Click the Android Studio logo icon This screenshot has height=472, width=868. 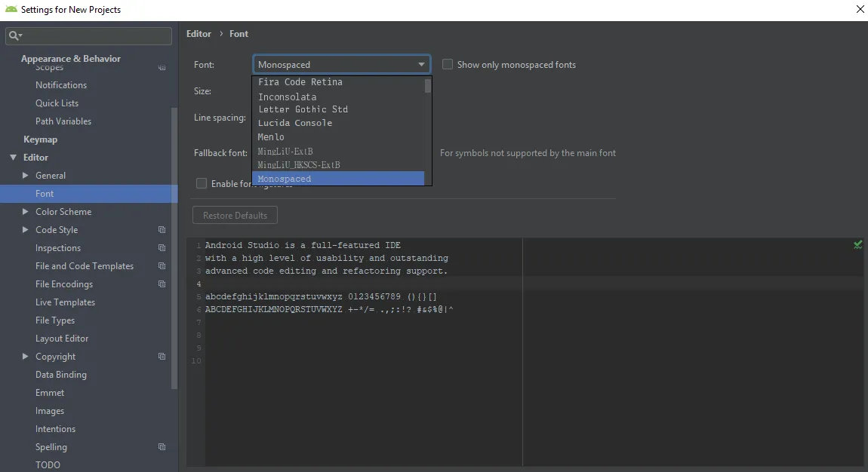pos(11,9)
